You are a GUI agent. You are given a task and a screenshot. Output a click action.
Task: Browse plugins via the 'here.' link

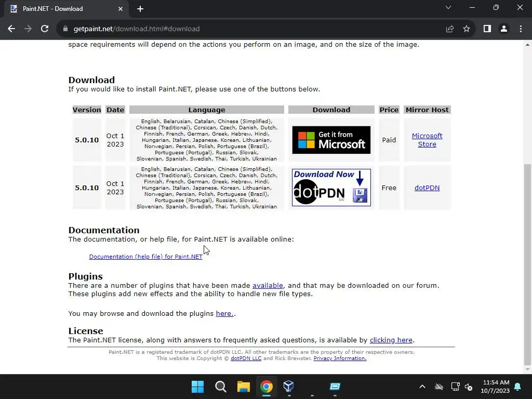[224, 313]
